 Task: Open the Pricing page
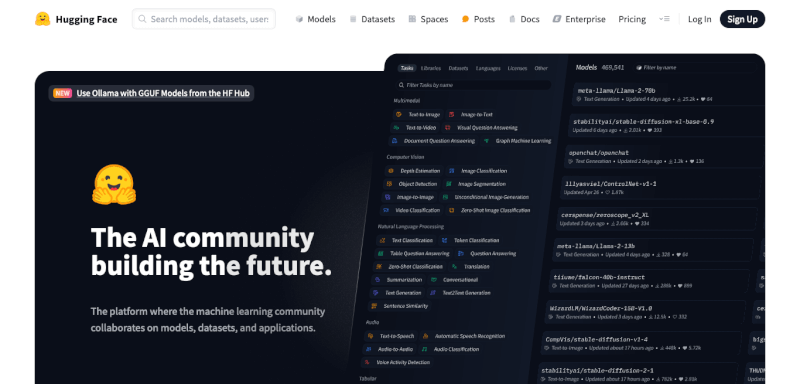pos(632,19)
